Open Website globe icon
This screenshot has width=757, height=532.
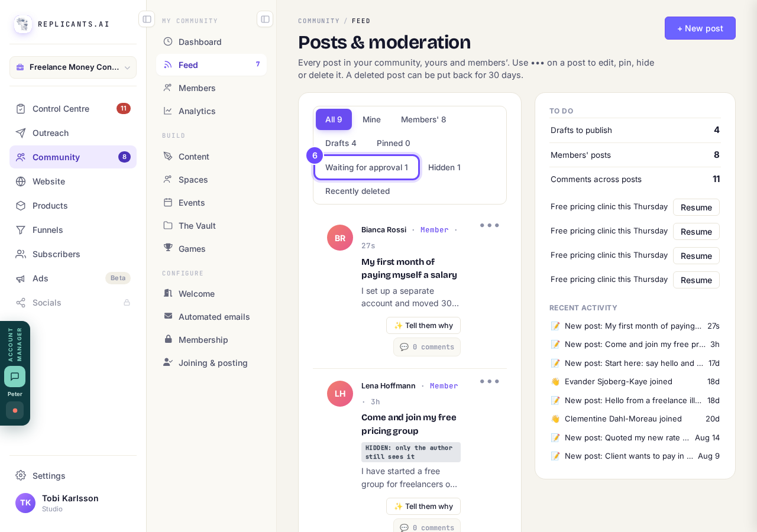click(x=21, y=181)
